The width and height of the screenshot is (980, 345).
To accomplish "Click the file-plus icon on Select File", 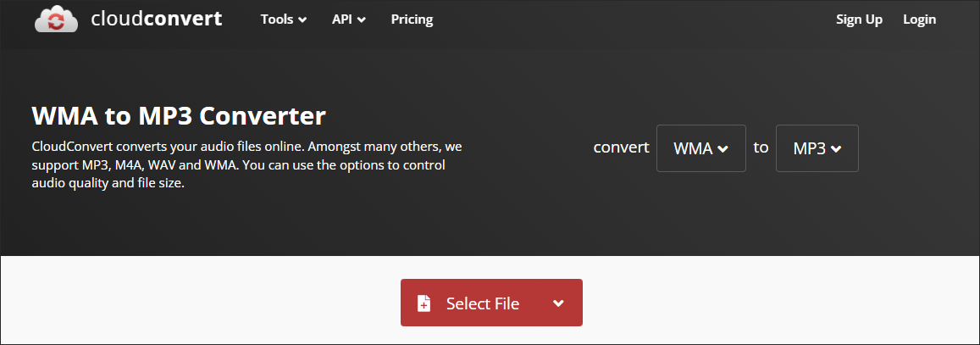I will click(424, 303).
